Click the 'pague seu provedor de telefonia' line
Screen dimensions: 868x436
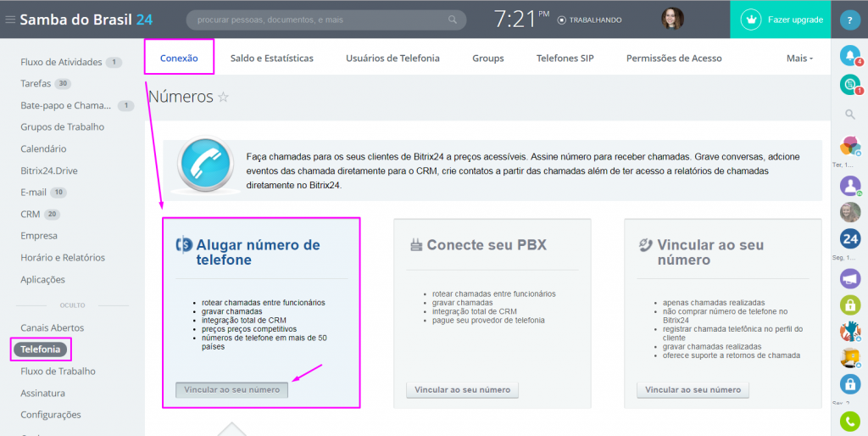tap(488, 320)
